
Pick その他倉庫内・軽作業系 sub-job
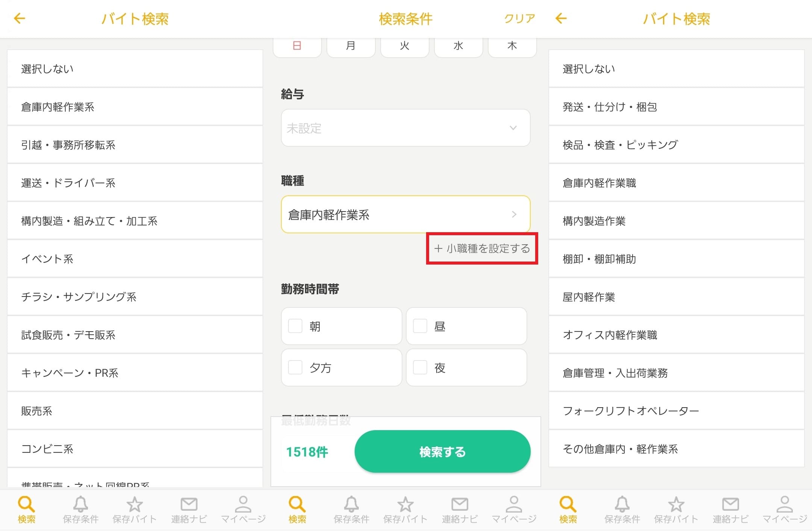[x=677, y=449]
